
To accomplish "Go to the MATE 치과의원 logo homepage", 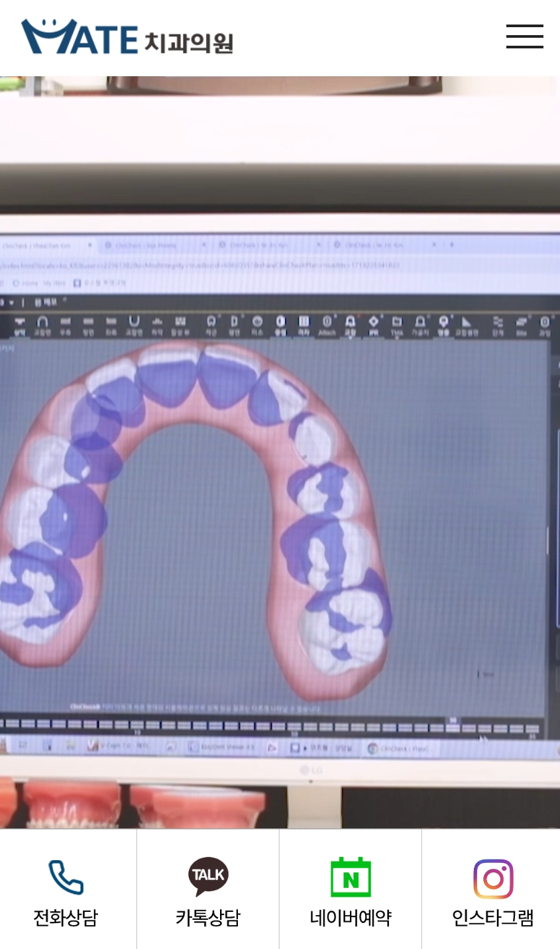I will point(127,37).
